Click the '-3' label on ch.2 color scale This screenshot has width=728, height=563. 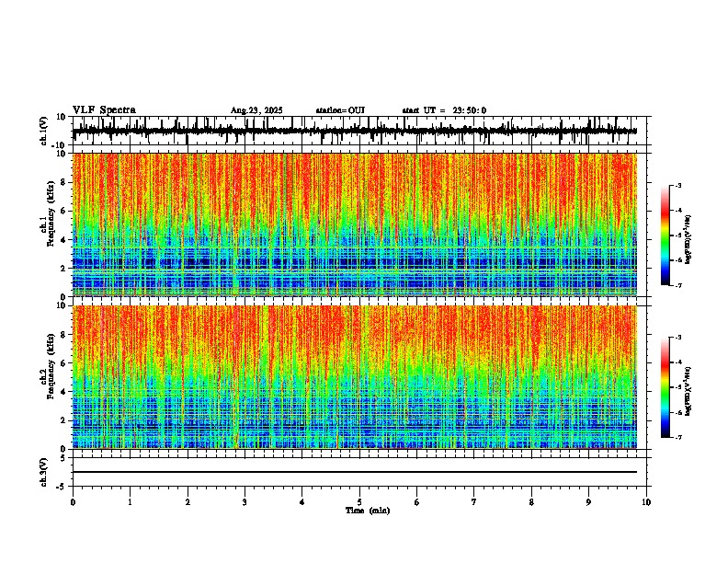pos(678,338)
